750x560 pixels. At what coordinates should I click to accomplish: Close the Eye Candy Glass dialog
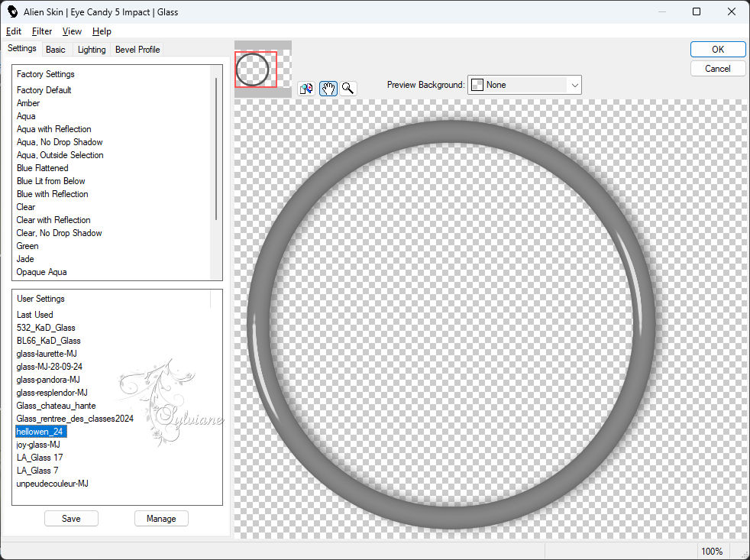732,11
